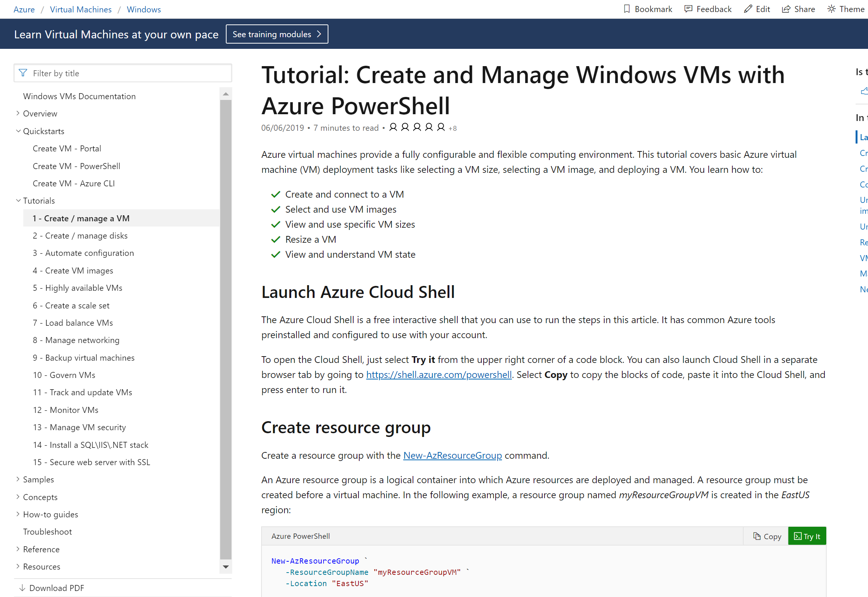Image resolution: width=868 pixels, height=597 pixels.
Task: Click the Share icon
Action: (x=786, y=9)
